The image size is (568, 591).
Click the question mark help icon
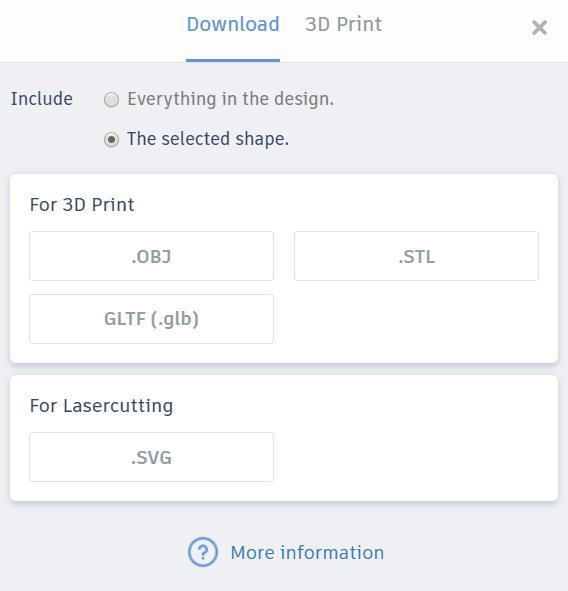(x=203, y=552)
